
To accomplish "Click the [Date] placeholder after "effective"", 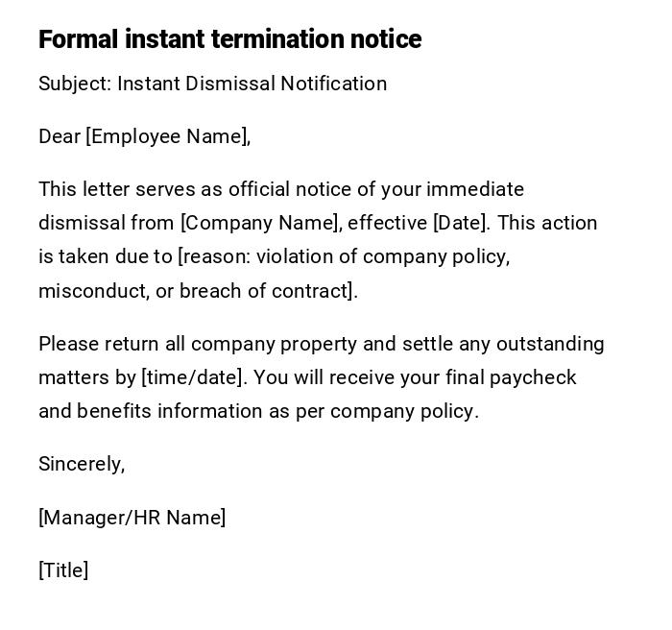I will click(461, 223).
